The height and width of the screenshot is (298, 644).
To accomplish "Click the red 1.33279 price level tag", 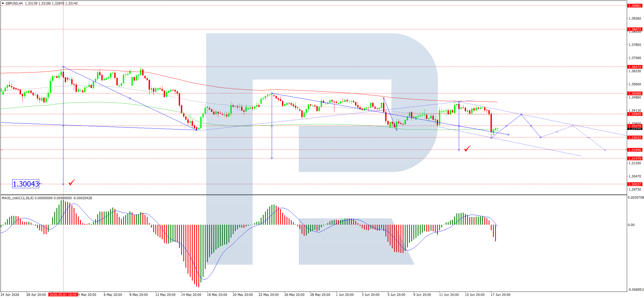I will pos(635,126).
